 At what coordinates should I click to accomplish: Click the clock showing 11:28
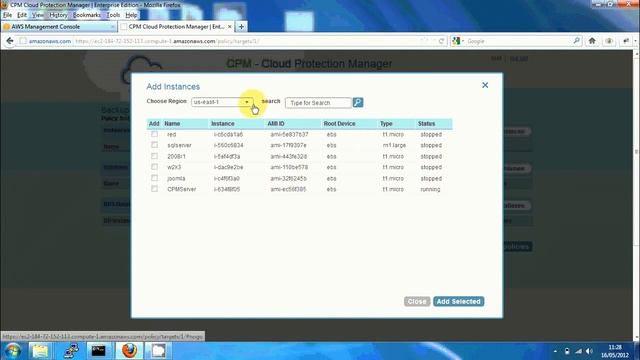615,347
